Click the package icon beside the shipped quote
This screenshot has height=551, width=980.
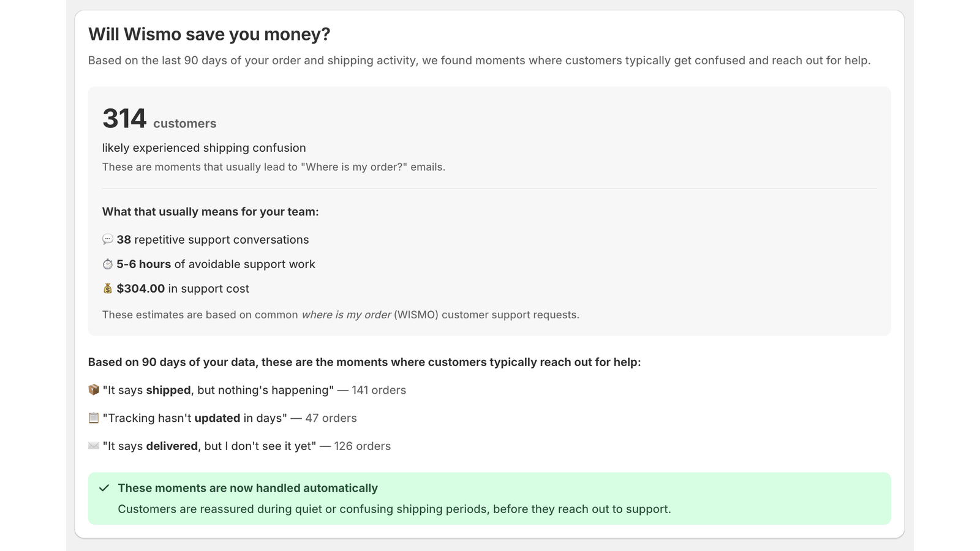click(94, 390)
